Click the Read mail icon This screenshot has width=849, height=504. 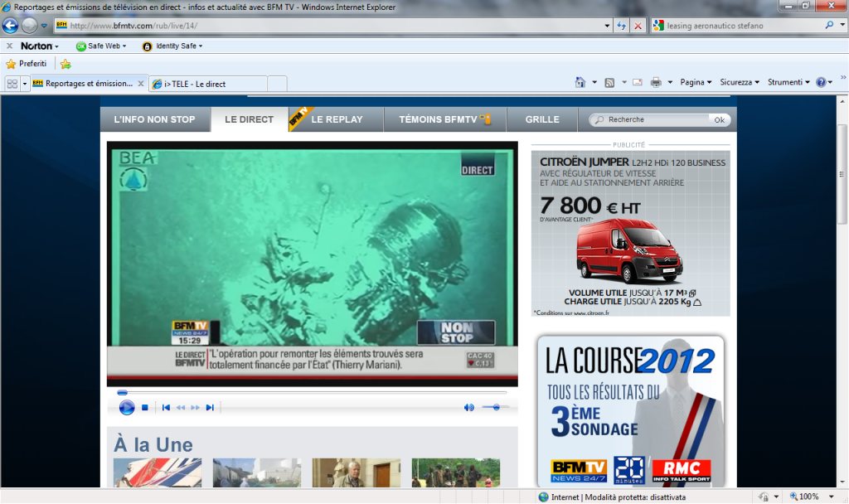click(638, 82)
